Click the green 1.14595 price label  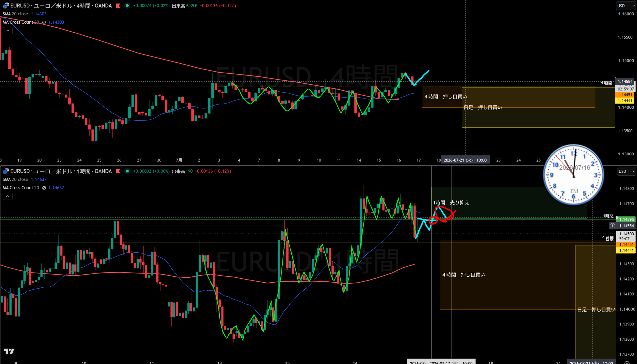tap(626, 219)
